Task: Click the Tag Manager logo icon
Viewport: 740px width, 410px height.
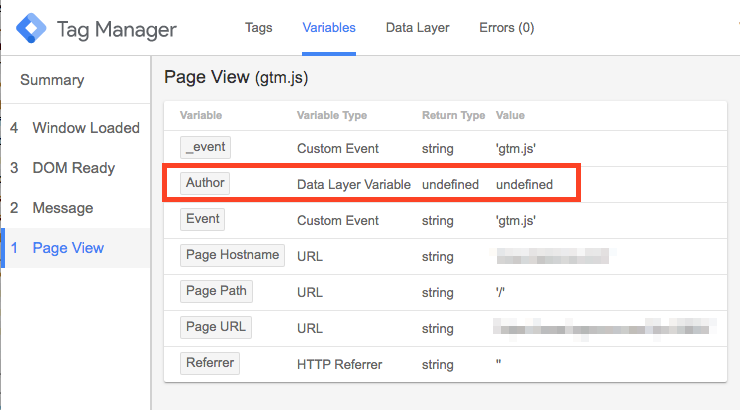Action: [x=31, y=28]
